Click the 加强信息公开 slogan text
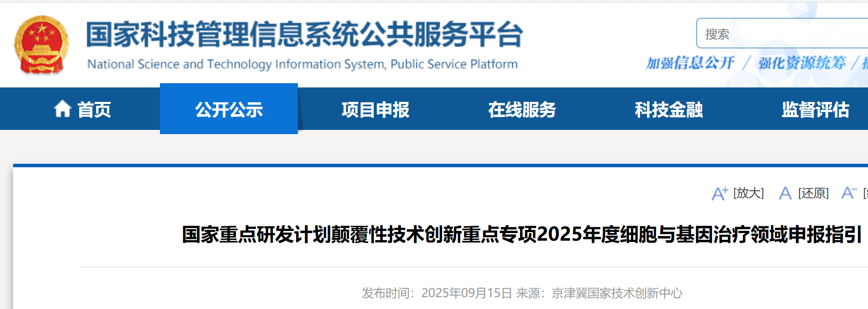The height and width of the screenshot is (309, 868). coord(690,63)
